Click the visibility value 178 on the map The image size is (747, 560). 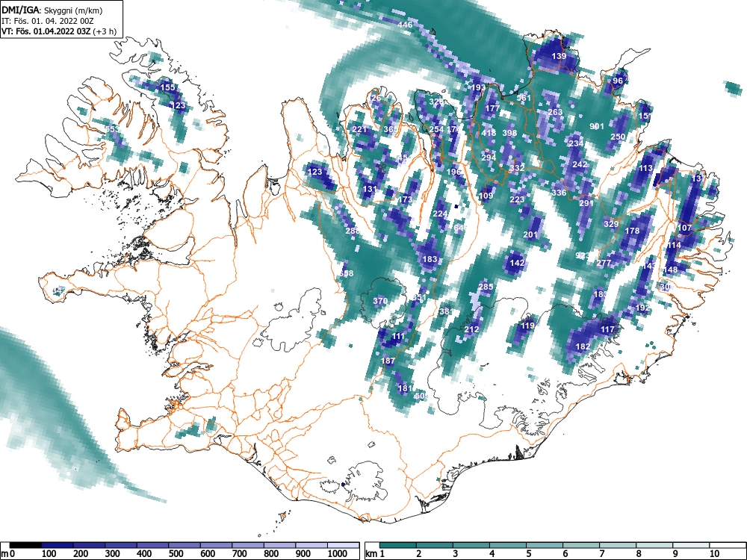(x=632, y=231)
